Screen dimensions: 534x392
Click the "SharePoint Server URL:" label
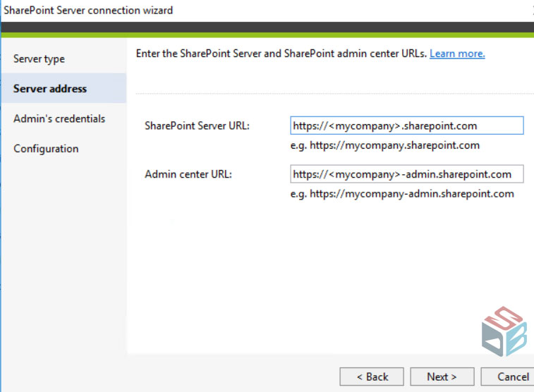click(x=197, y=125)
